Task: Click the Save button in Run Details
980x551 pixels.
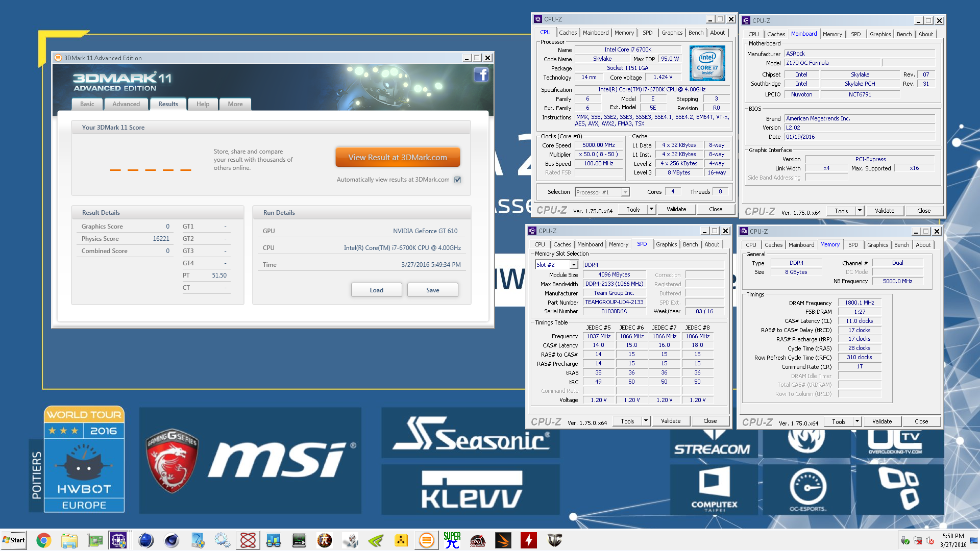Action: coord(433,290)
